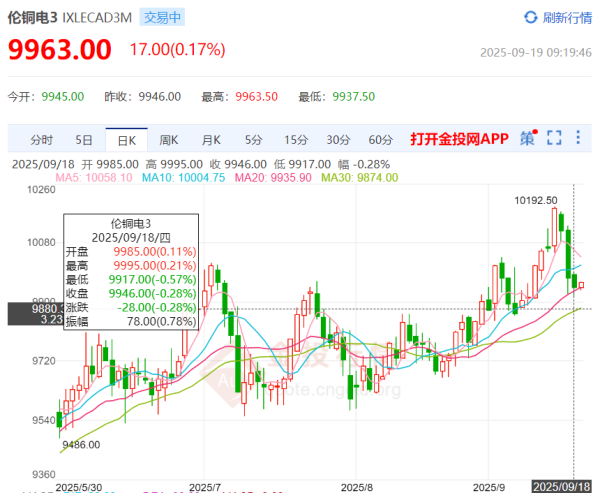
Task: Click the tooltip 收盘 9946.00(-0.28%) row
Action: click(x=131, y=293)
